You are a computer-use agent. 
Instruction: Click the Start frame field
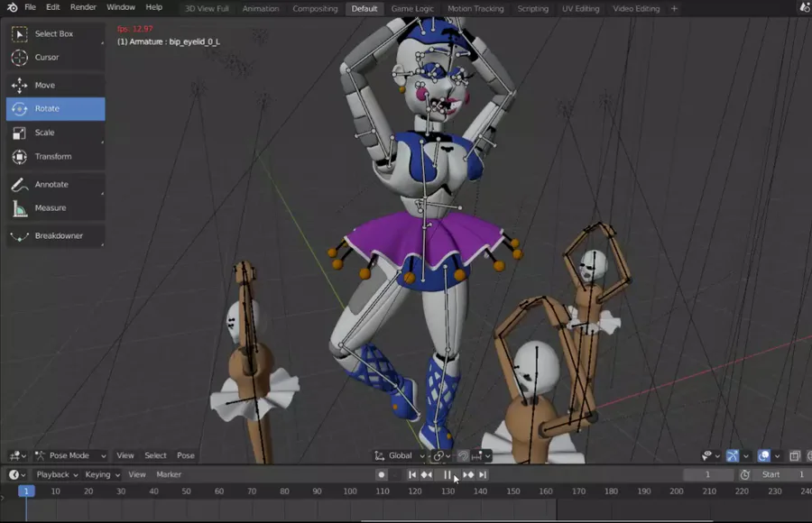tap(782, 475)
